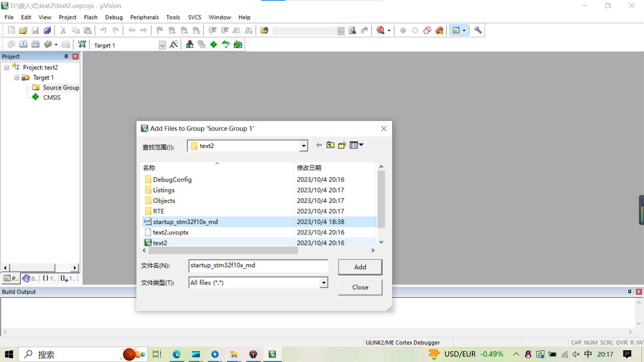Go up one folder level in dialog
The width and height of the screenshot is (644, 362).
pyautogui.click(x=330, y=145)
